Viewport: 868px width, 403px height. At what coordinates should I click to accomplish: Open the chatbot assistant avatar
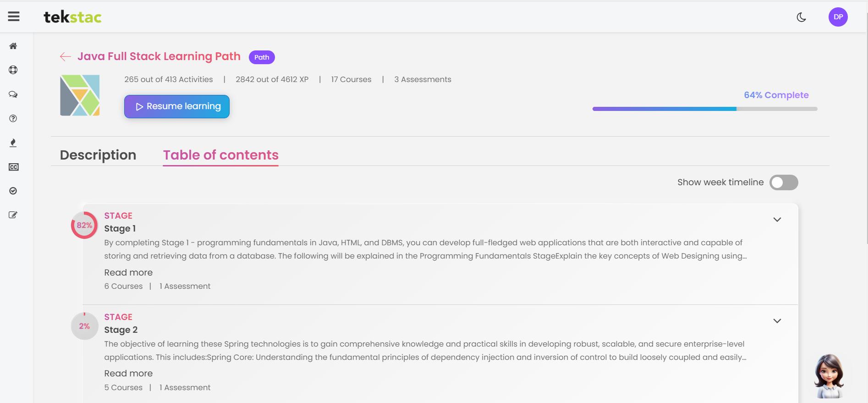click(x=829, y=376)
